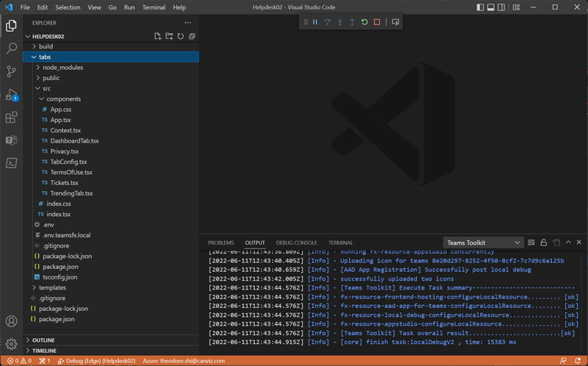Screen dimensions: 588x366
Task: Toggle primary side bar visibility
Action: click(481, 7)
